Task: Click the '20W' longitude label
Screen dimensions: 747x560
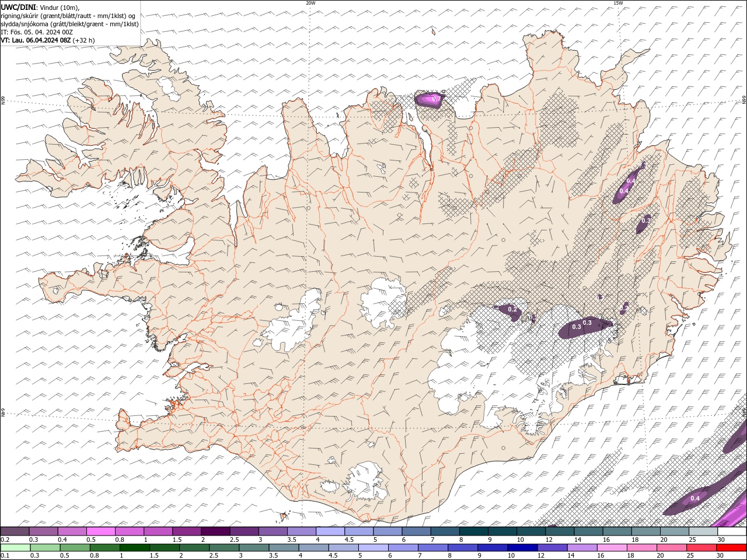Action: point(310,3)
